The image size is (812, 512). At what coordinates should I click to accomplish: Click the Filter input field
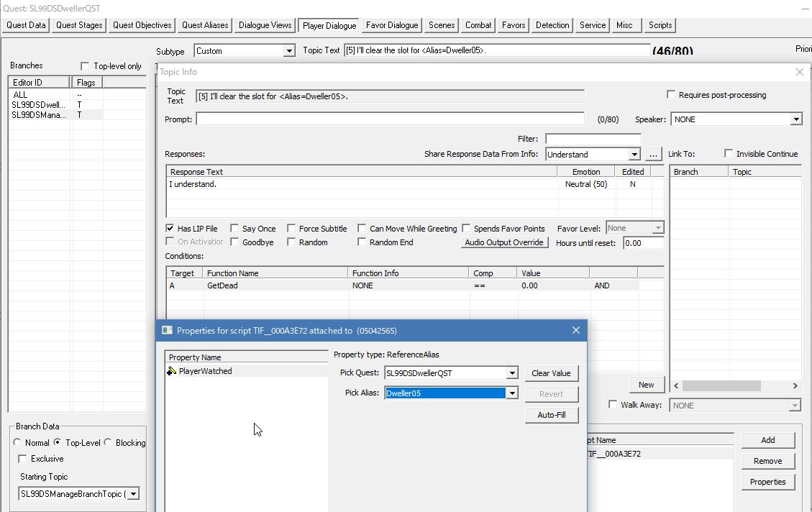tap(593, 139)
